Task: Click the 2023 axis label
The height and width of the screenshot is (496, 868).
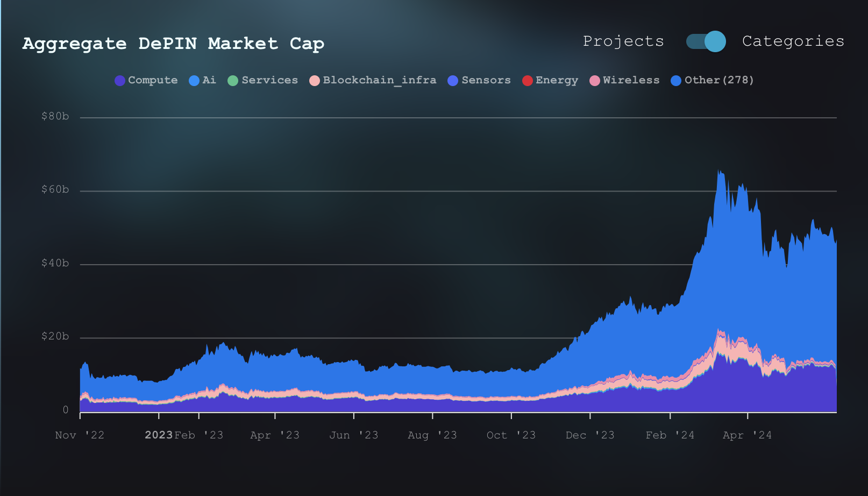Action: point(159,435)
